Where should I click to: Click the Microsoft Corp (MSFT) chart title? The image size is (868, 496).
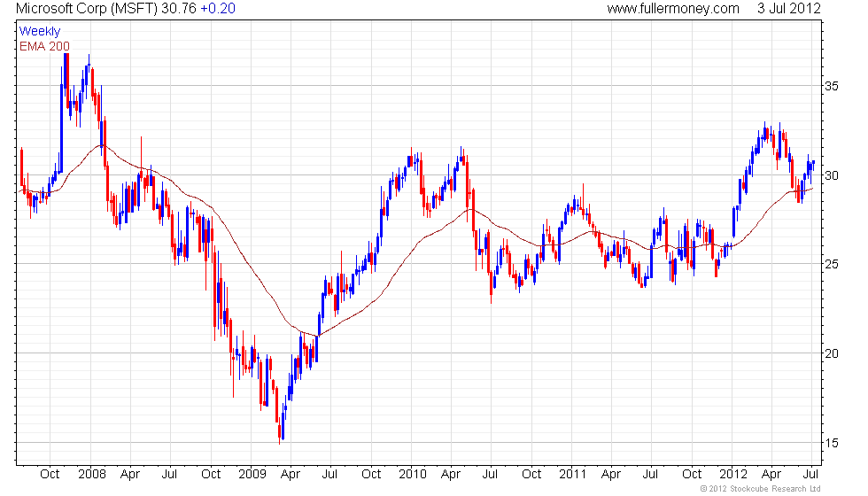point(87,9)
